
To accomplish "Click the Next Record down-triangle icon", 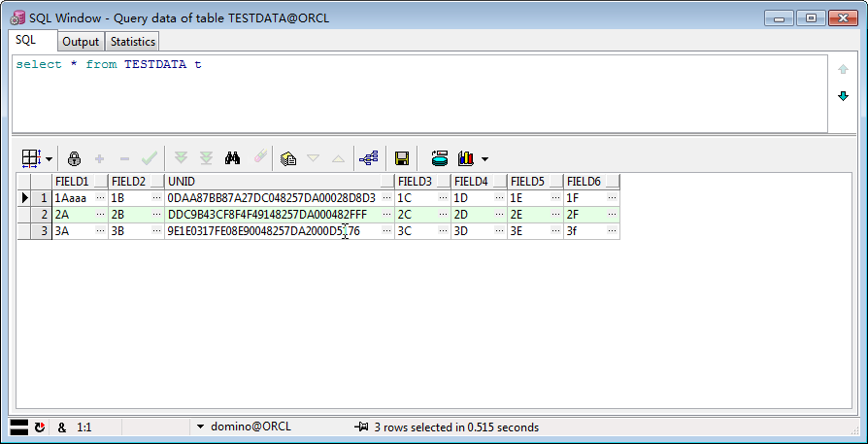I will pos(314,158).
